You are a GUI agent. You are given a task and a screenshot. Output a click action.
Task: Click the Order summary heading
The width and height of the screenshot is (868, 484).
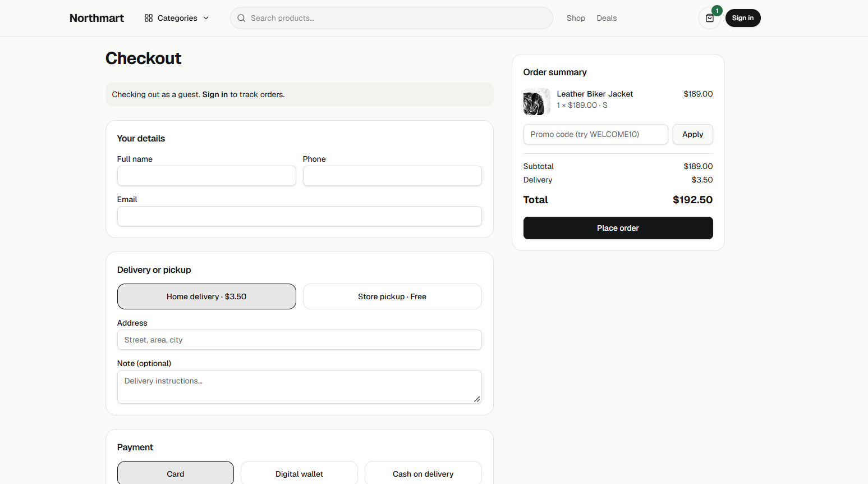click(x=555, y=72)
